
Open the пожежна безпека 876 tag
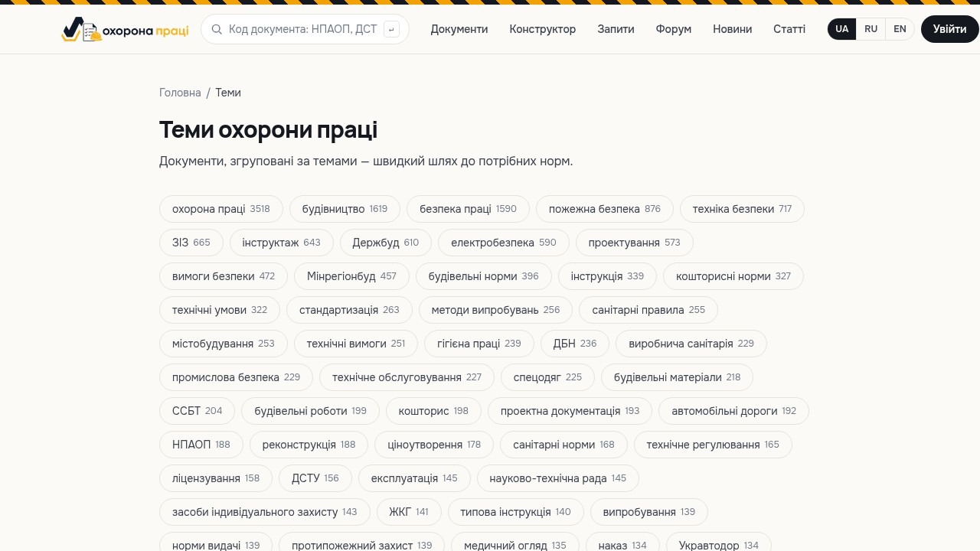point(605,209)
